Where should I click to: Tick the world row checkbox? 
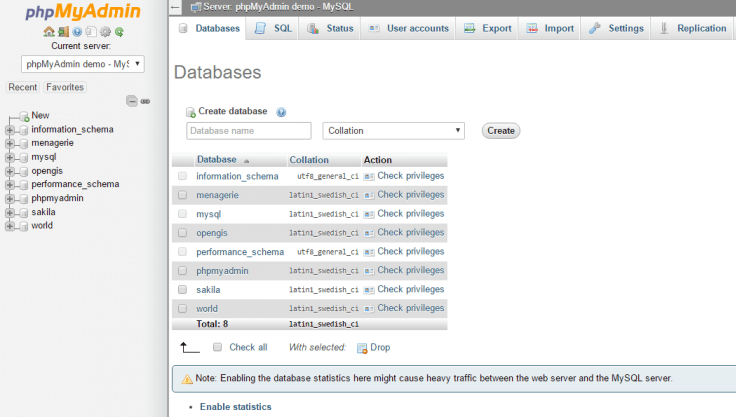coord(183,308)
